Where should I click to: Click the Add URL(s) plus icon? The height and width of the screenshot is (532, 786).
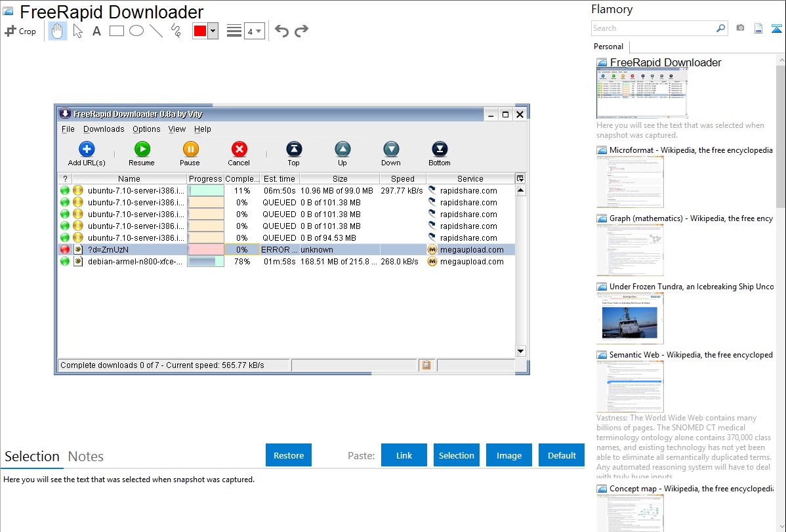[x=87, y=149]
